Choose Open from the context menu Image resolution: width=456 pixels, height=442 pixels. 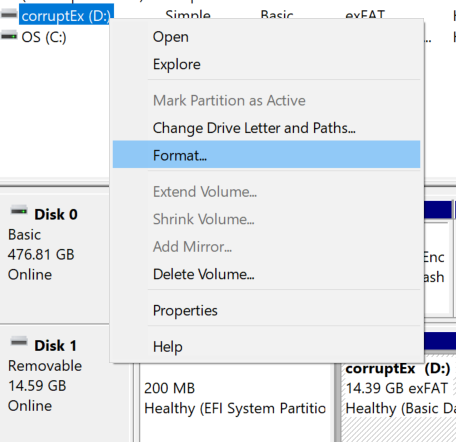[x=266, y=37]
